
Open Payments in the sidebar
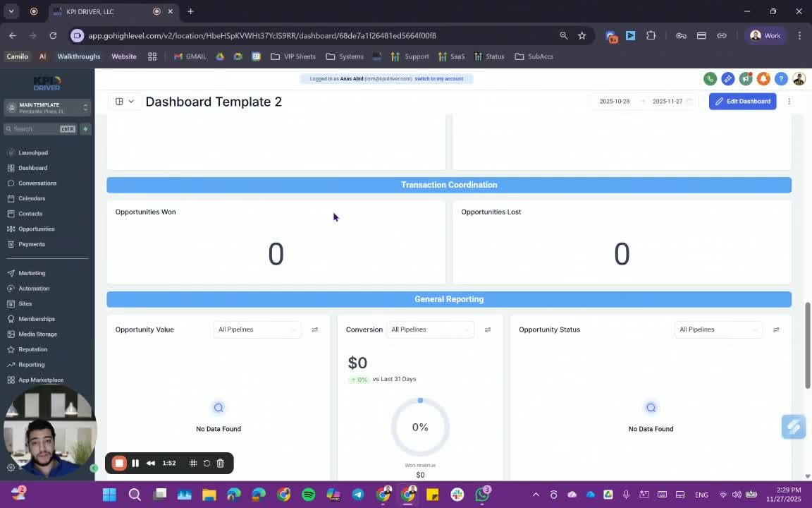pyautogui.click(x=32, y=244)
